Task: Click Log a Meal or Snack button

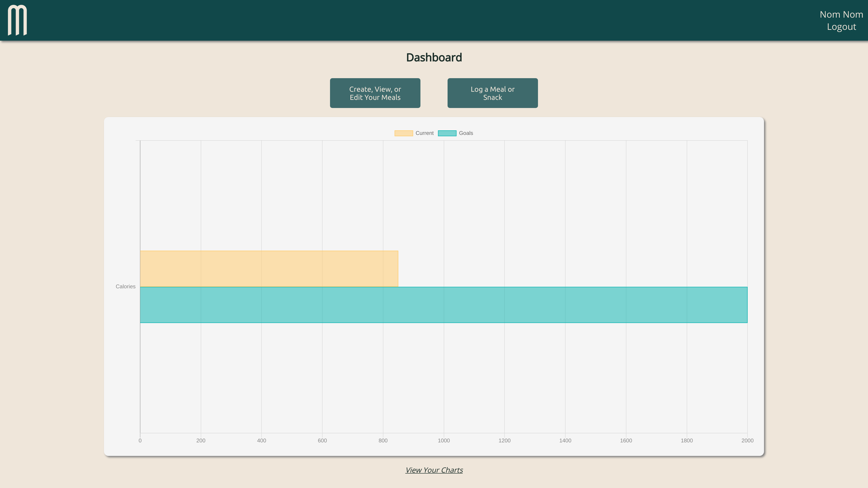Action: (492, 93)
